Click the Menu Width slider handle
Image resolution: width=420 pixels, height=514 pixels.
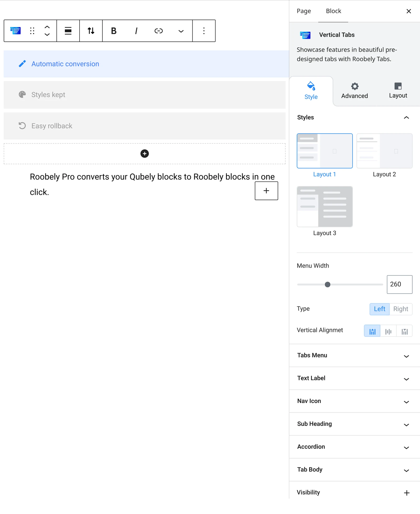[328, 284]
